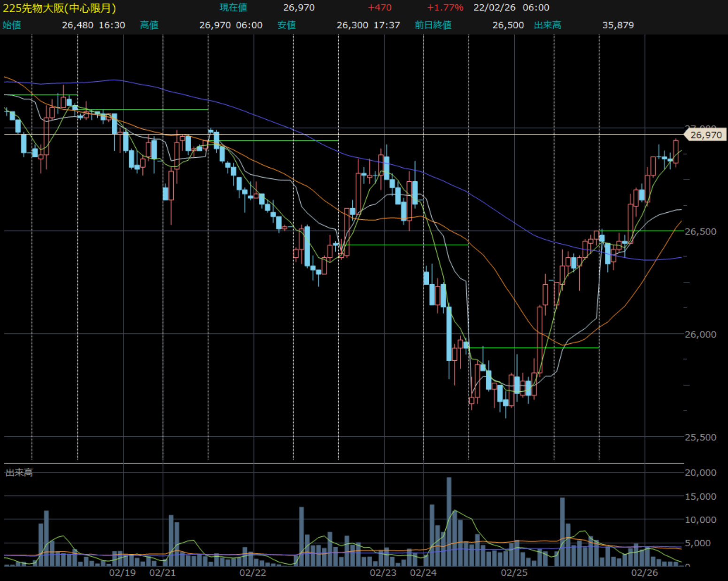Click the 02/25 date label
This screenshot has height=581, width=728.
[x=514, y=573]
